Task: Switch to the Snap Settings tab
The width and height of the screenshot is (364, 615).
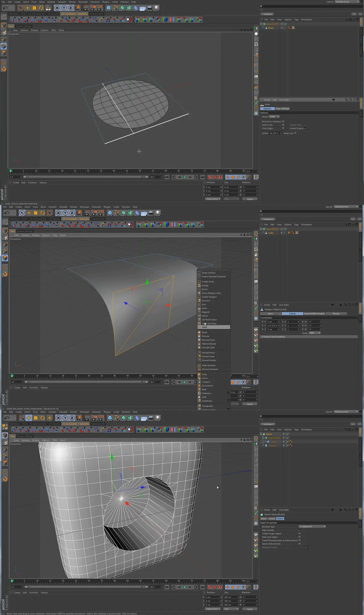Action: [282, 108]
